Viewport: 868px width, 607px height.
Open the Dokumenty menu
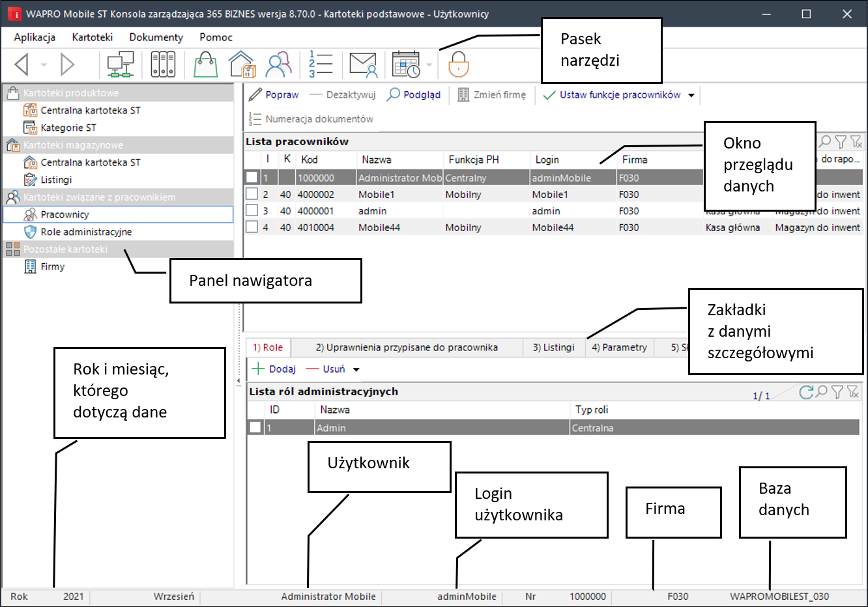pyautogui.click(x=156, y=37)
